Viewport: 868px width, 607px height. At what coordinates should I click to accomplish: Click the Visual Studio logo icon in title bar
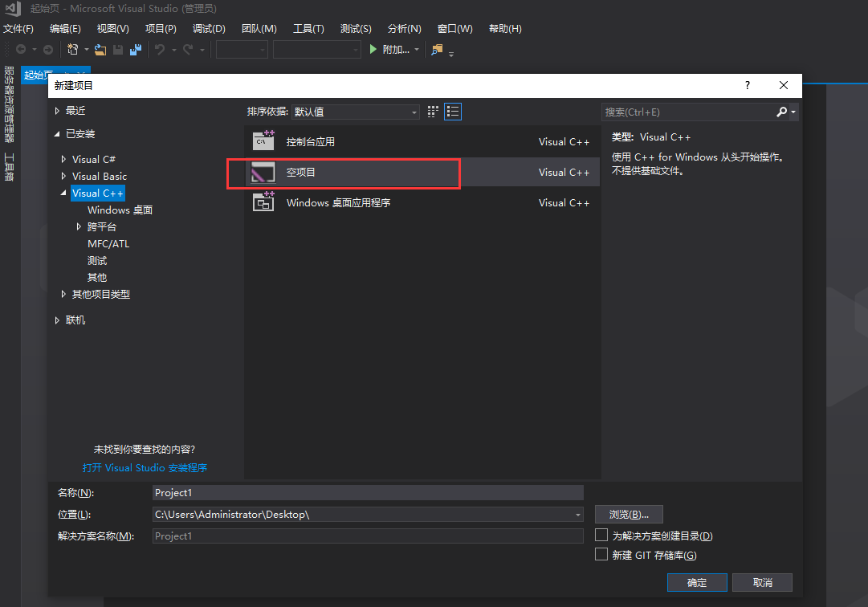click(x=12, y=8)
